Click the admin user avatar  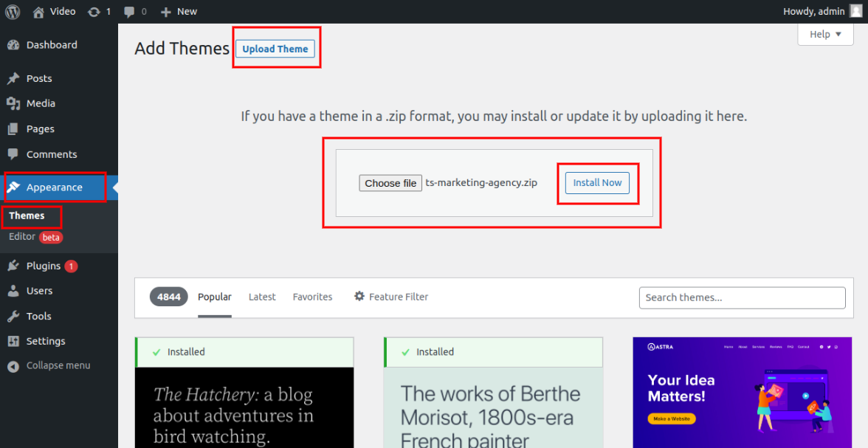(x=855, y=11)
